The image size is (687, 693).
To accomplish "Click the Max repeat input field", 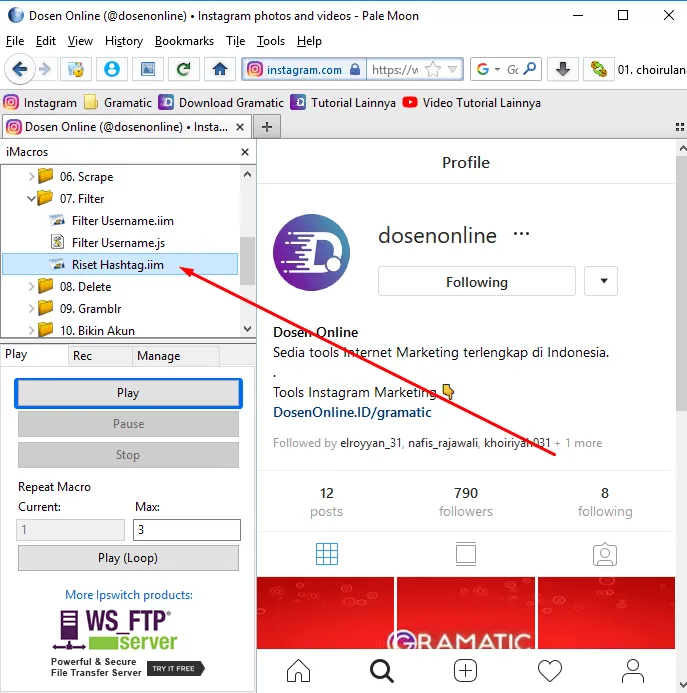I will [186, 530].
